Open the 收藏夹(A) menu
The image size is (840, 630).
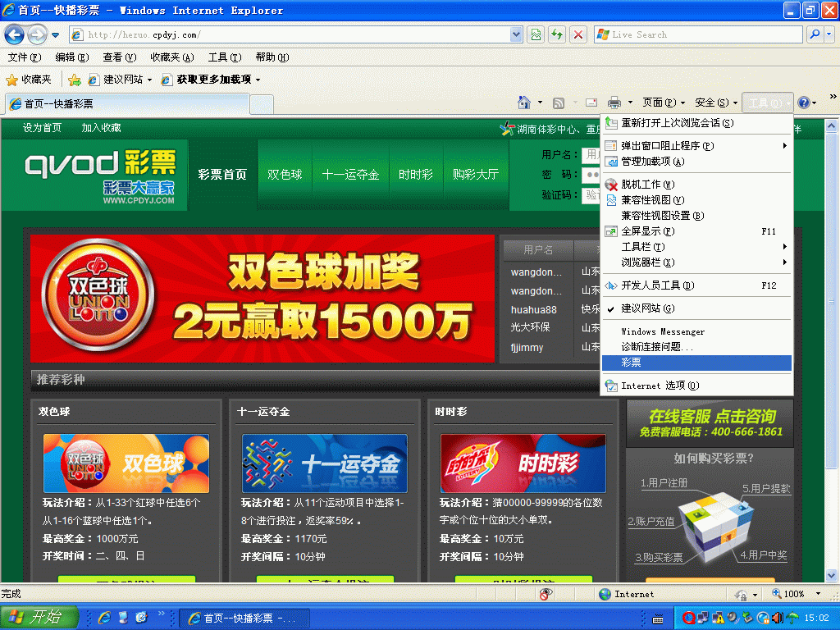click(172, 57)
